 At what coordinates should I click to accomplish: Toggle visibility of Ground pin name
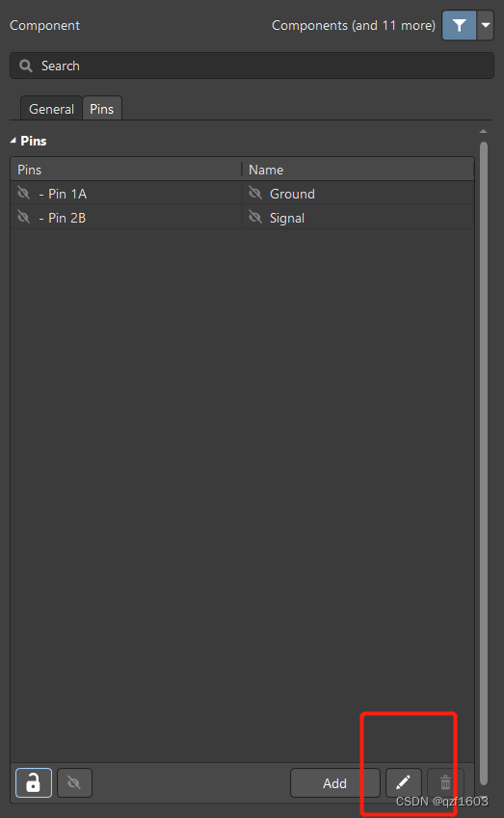[x=255, y=193]
